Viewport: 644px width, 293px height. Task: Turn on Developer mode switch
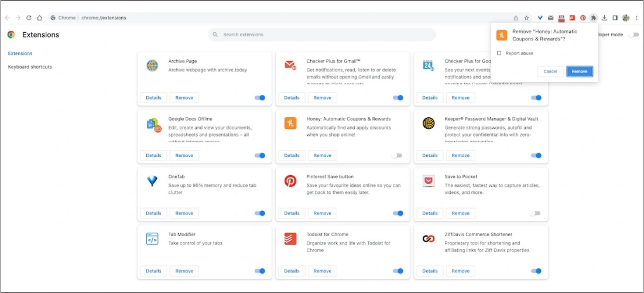pos(633,35)
